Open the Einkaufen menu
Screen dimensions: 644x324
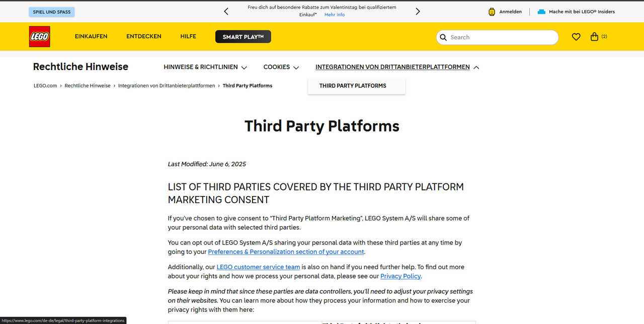pos(91,36)
